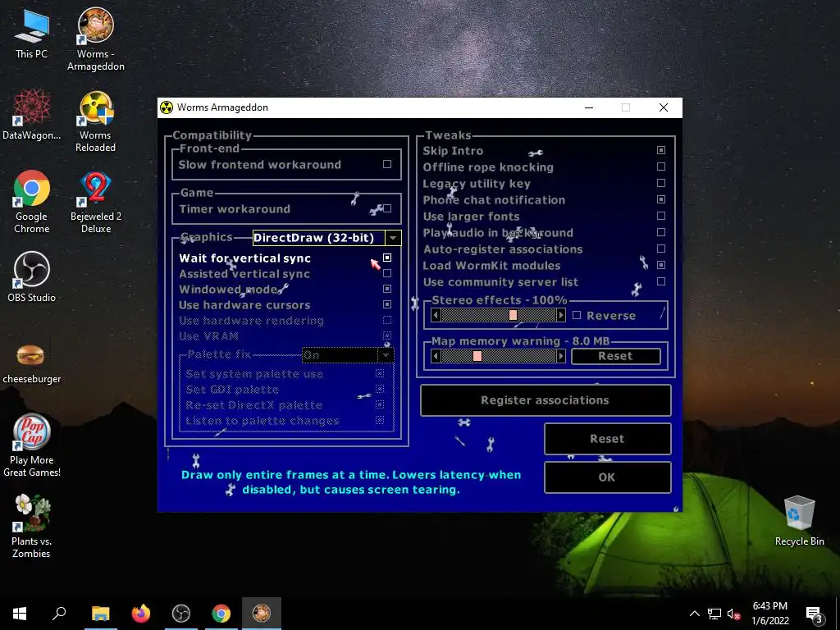Confirm settings with OK button
The height and width of the screenshot is (630, 840).
(x=608, y=477)
